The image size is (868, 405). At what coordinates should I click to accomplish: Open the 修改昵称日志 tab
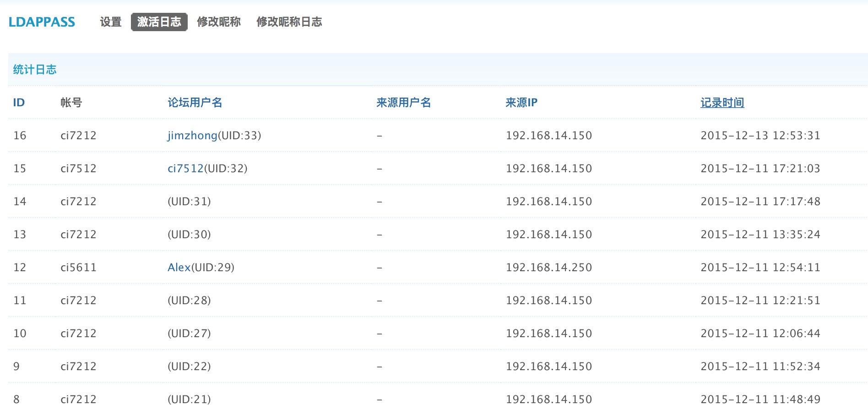point(289,22)
